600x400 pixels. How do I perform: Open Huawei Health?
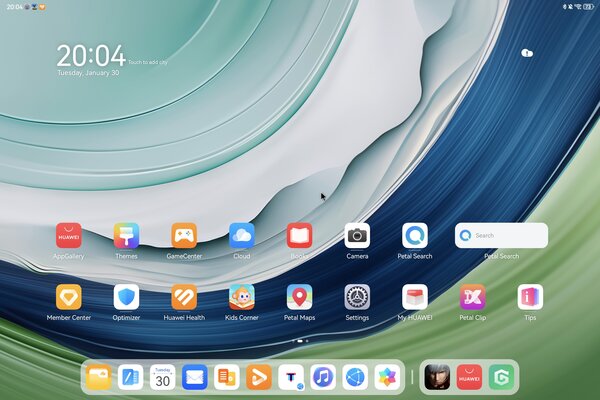184,297
